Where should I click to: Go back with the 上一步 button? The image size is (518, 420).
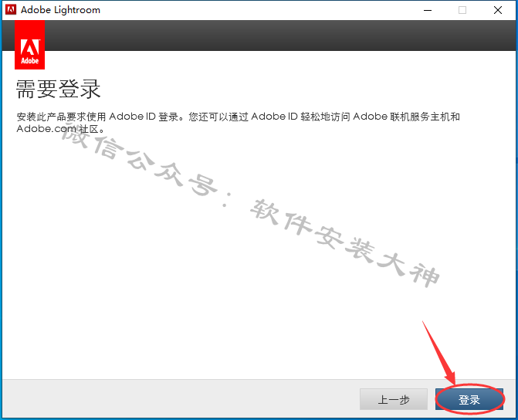point(394,399)
